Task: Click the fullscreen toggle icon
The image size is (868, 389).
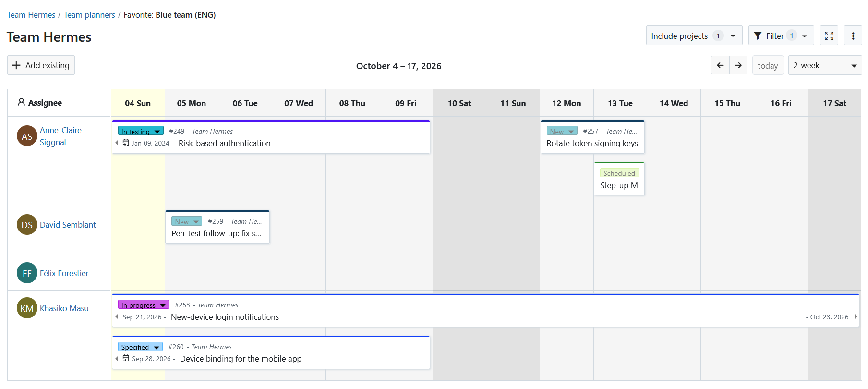Action: click(829, 36)
